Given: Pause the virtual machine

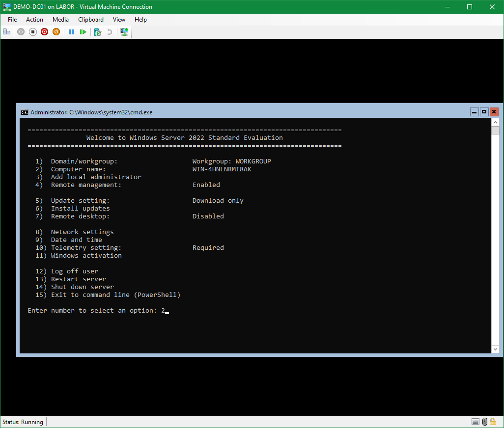Looking at the screenshot, I should click(x=71, y=32).
